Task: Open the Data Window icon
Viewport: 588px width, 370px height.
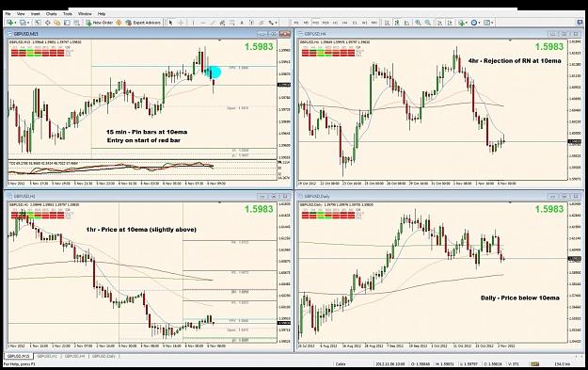Action: click(48, 23)
